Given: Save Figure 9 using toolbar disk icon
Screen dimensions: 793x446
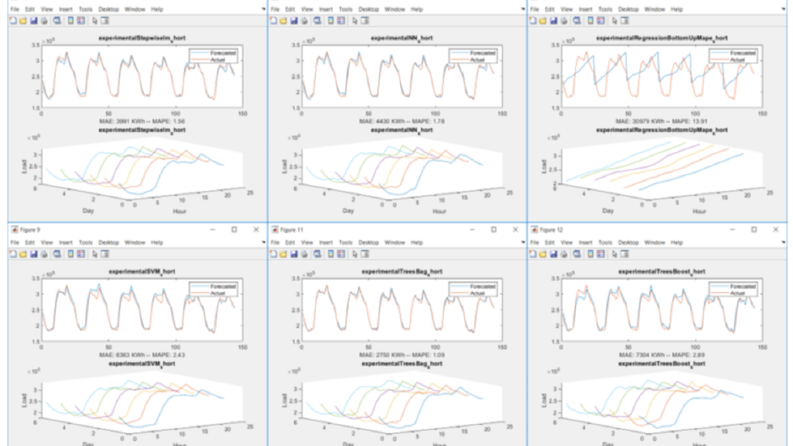Looking at the screenshot, I should (33, 254).
